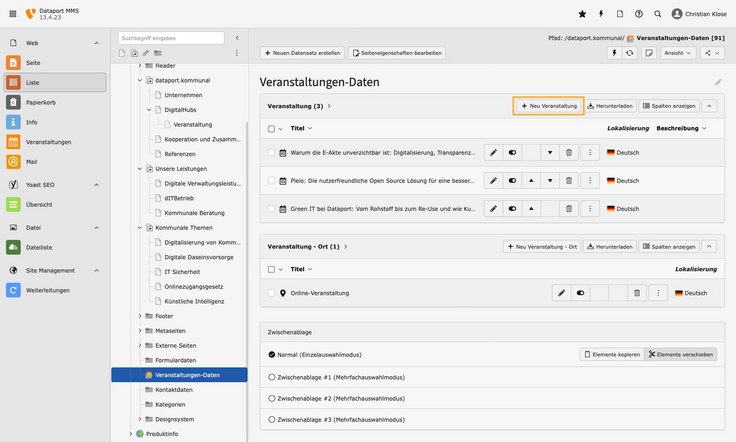The image size is (736, 442).
Task: Toggle visibility of the Pleio event record
Action: click(512, 181)
